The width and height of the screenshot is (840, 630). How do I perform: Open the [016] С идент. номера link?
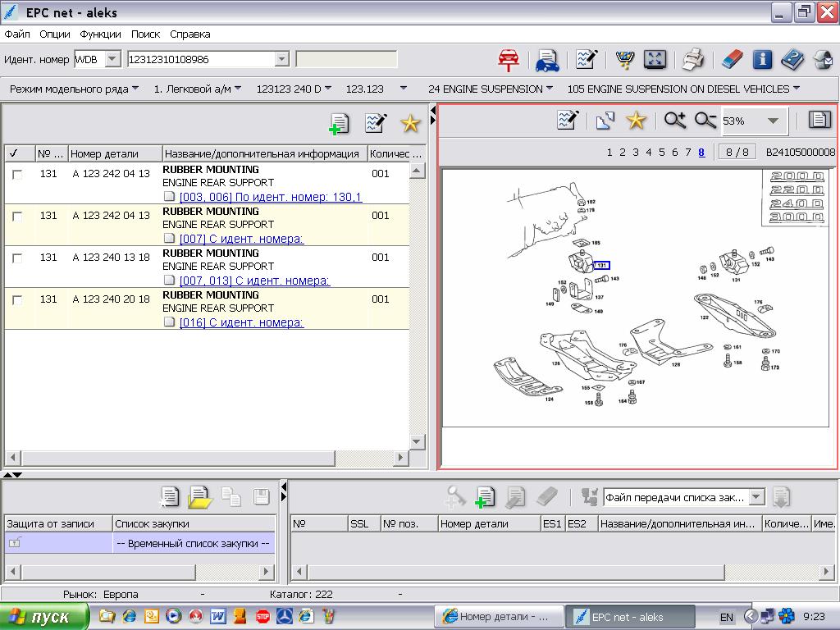(241, 322)
